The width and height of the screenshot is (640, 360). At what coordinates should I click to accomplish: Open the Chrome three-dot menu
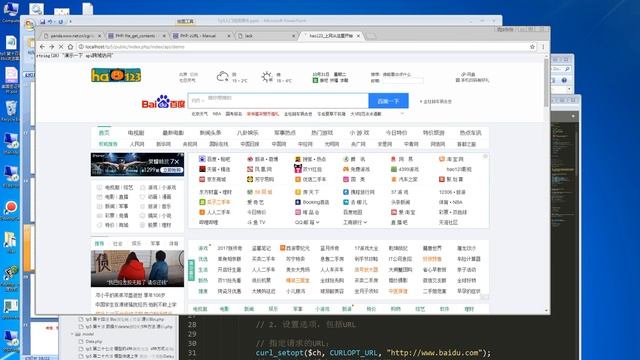tap(543, 47)
